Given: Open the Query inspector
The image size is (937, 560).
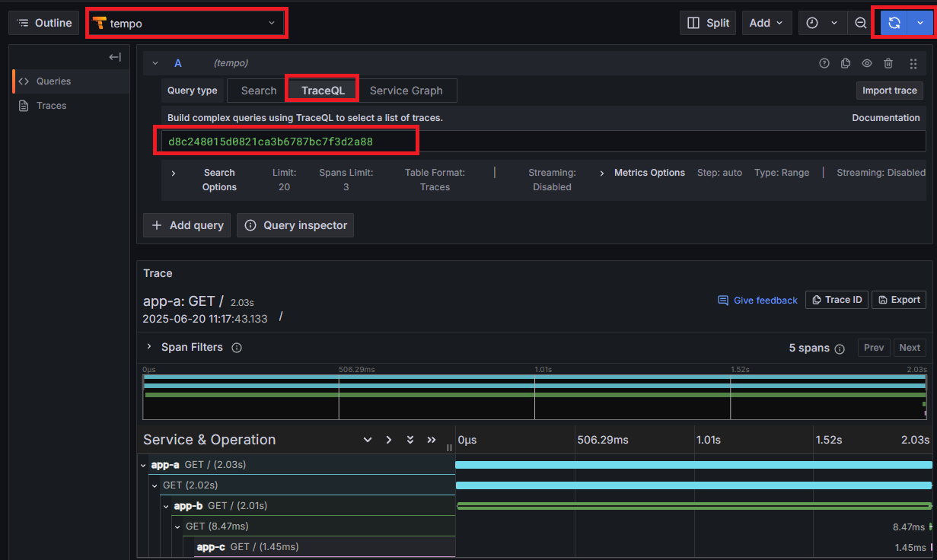Looking at the screenshot, I should tap(295, 225).
